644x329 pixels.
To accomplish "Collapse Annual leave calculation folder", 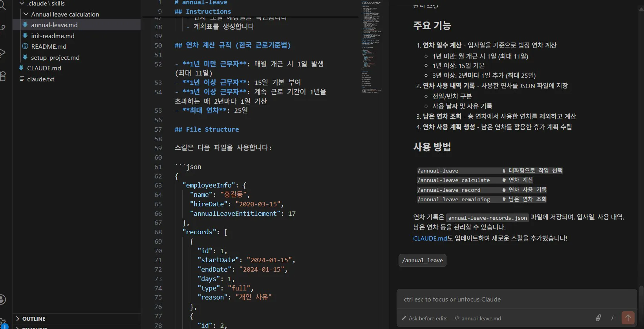I will (26, 14).
